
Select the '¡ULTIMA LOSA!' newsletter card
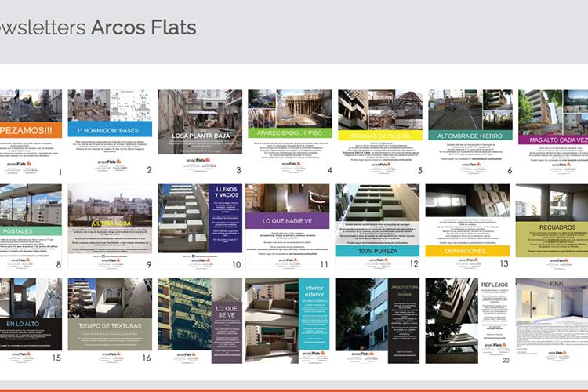[x=110, y=227]
